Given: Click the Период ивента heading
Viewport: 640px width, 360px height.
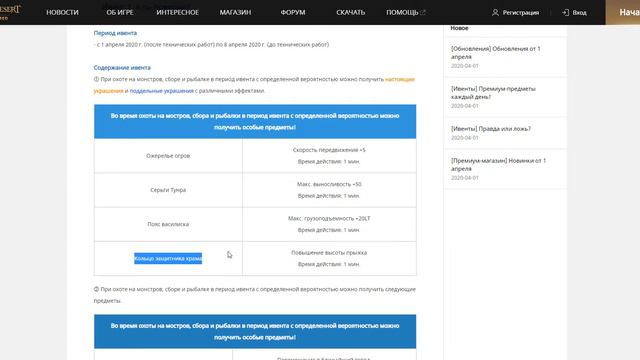Looking at the screenshot, I should click(x=115, y=33).
